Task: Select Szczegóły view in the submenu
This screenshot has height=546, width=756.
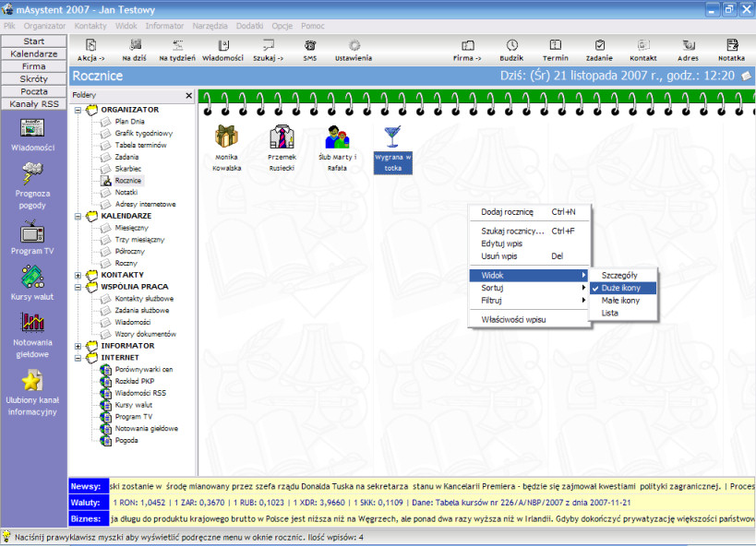Action: tap(622, 275)
